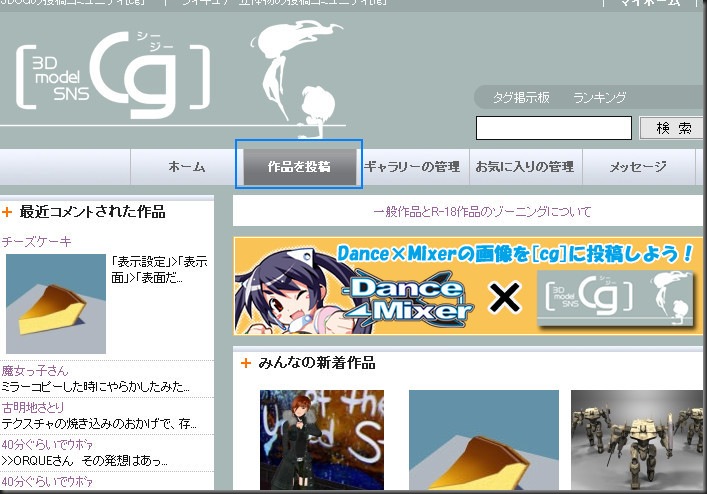Click the [cg] 3D model SNS logo
The height and width of the screenshot is (494, 707).
pyautogui.click(x=113, y=74)
